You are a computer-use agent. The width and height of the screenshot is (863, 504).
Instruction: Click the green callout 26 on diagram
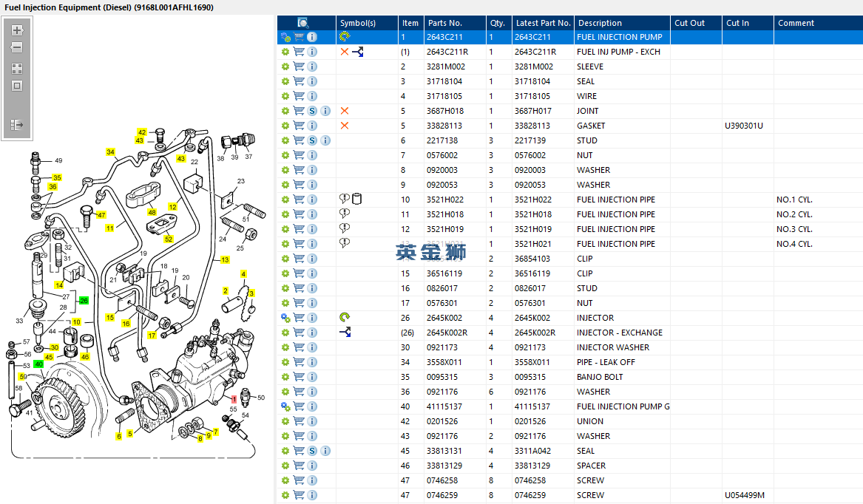[x=84, y=301]
